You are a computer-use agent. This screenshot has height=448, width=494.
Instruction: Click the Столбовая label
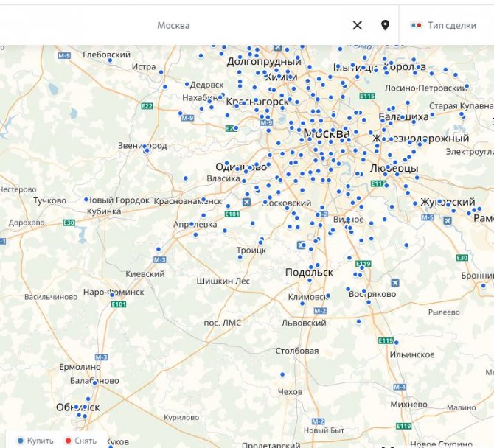297,351
